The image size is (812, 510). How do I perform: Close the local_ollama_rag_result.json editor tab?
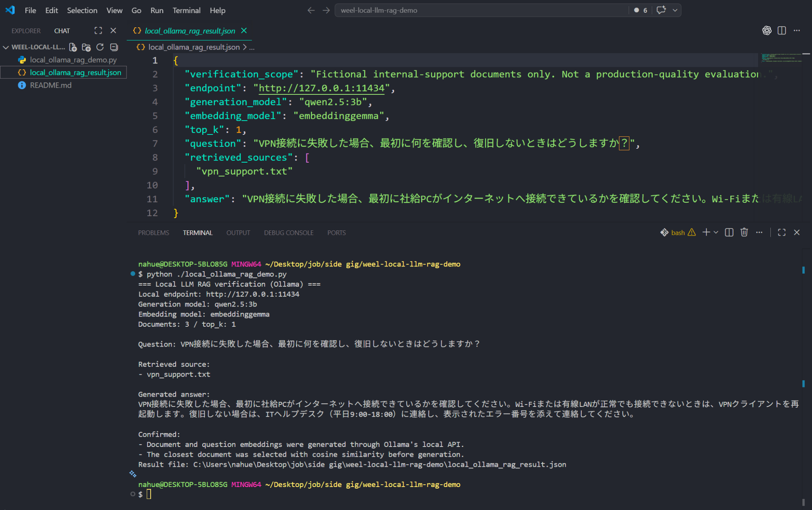(x=244, y=31)
